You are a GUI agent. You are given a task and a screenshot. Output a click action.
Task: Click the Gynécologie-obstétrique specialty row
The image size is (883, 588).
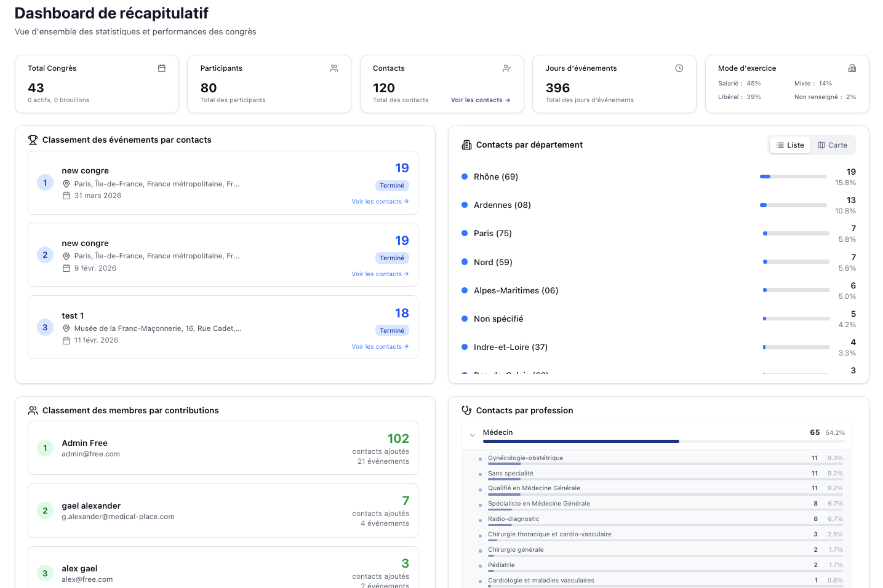tap(661, 459)
